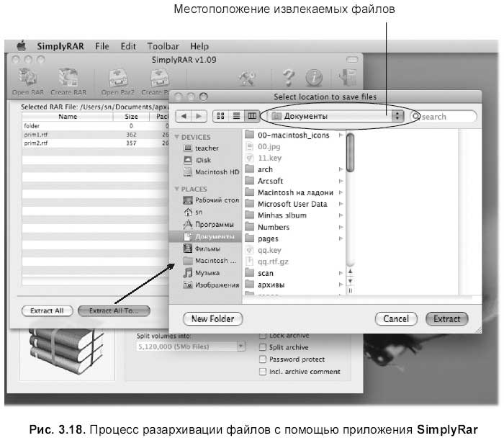504x438 pixels.
Task: Click the info icon in toolbar
Action: tap(314, 78)
